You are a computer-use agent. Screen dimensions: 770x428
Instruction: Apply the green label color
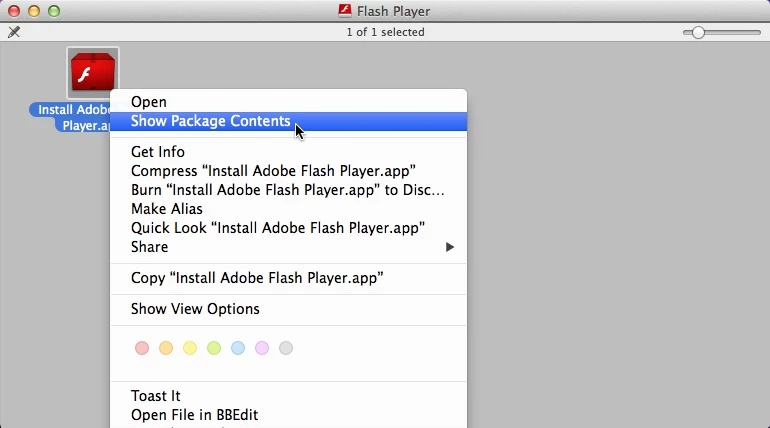(214, 348)
